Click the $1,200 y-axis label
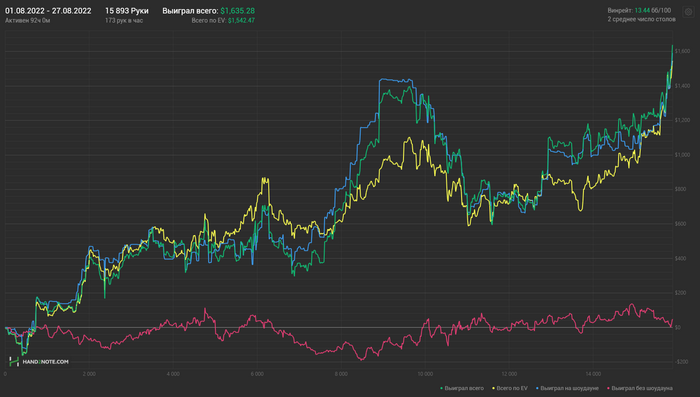 [x=682, y=120]
